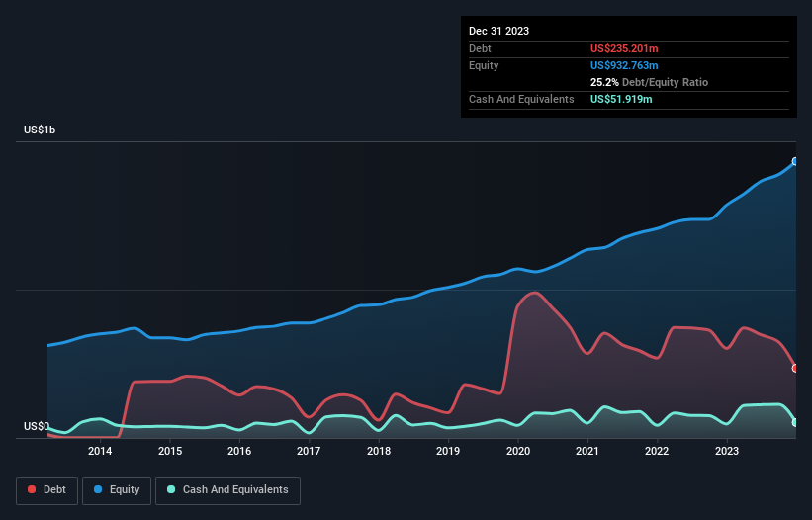Click the US$235.201m debt value
The image size is (812, 520).
pos(624,48)
